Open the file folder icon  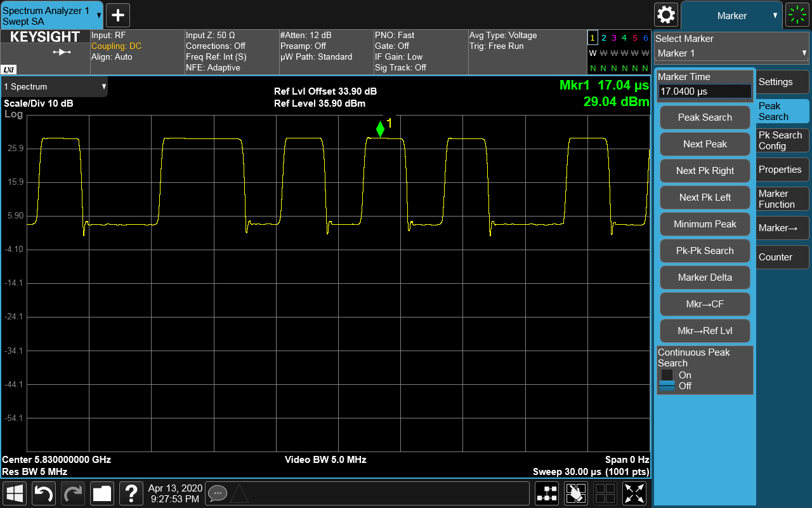(101, 493)
